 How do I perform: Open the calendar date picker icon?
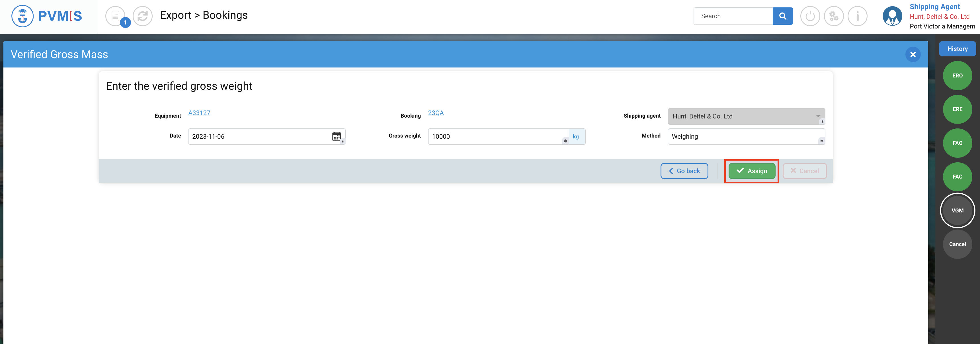(x=336, y=136)
